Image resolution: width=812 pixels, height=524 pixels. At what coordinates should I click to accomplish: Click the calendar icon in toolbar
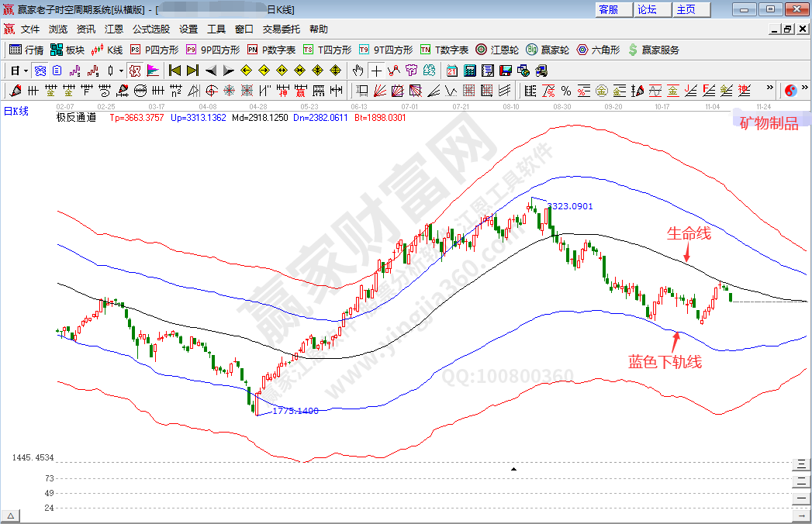pyautogui.click(x=452, y=71)
